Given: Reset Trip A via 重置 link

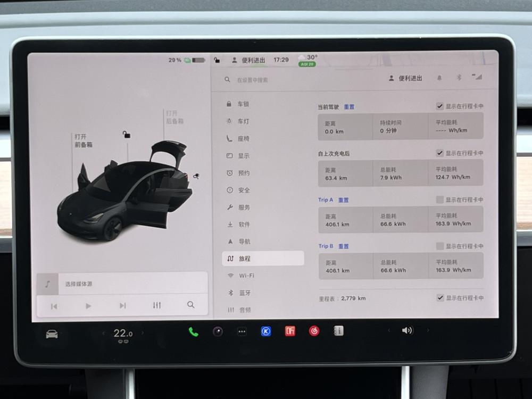Looking at the screenshot, I should pyautogui.click(x=343, y=200).
